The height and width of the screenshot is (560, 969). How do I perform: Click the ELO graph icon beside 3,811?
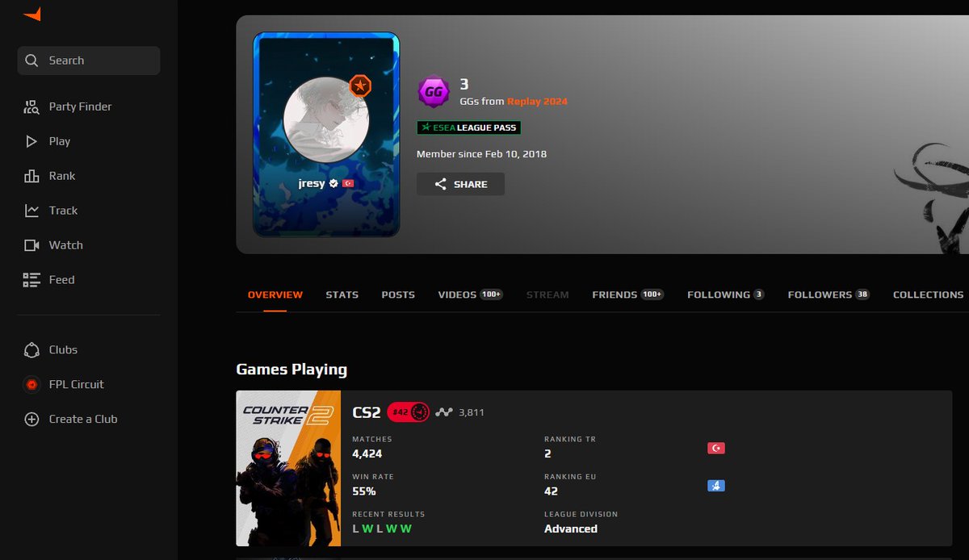coord(444,412)
